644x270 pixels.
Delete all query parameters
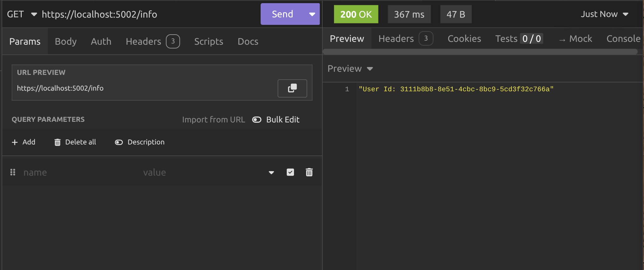coord(75,142)
